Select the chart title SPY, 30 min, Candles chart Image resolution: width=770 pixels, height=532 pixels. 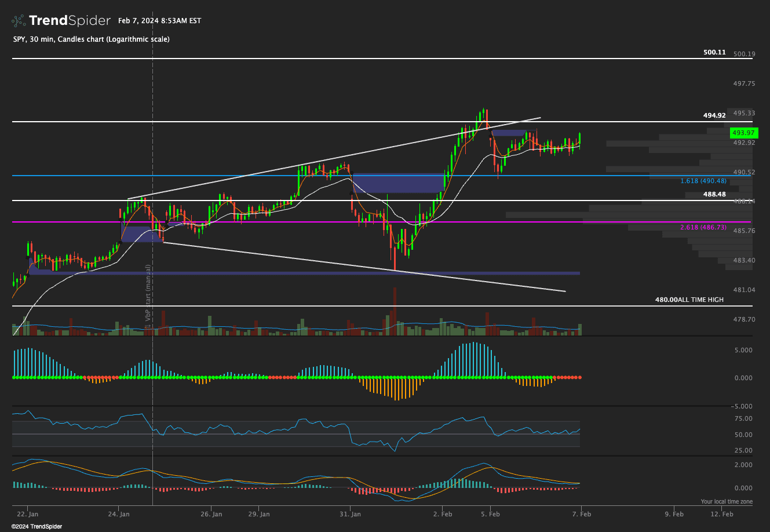point(90,39)
